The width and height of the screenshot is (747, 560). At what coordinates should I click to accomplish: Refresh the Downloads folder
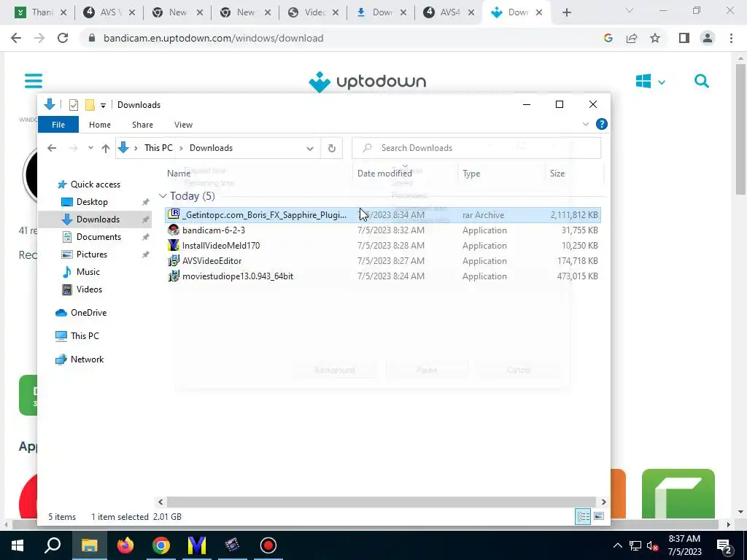tap(332, 148)
